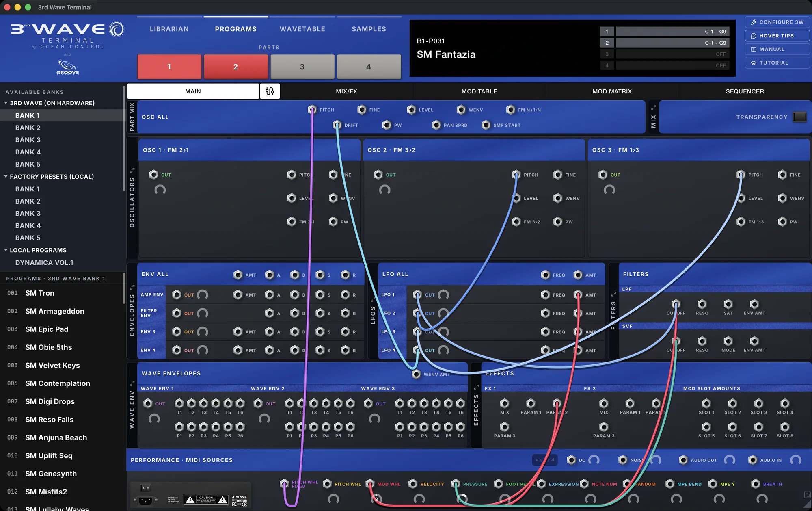The image size is (812, 511).
Task: Expand the Wave Env section arrows
Action: pos(132,383)
